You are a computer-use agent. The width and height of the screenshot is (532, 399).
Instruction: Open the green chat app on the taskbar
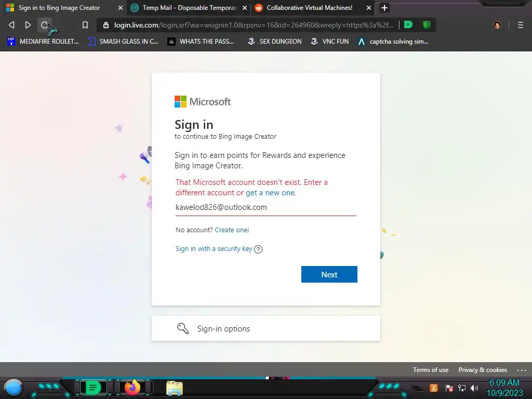(93, 388)
